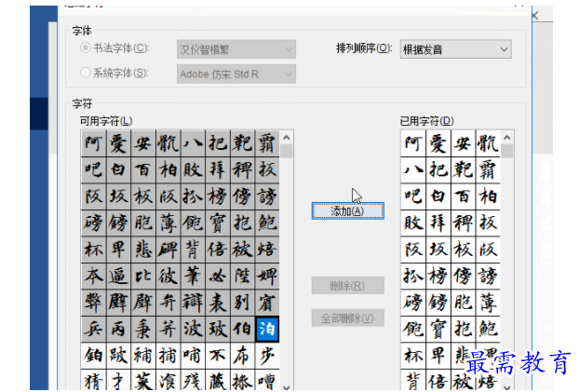Select character 逼 in 可用字符 list
The width and height of the screenshot is (579, 392).
(118, 276)
